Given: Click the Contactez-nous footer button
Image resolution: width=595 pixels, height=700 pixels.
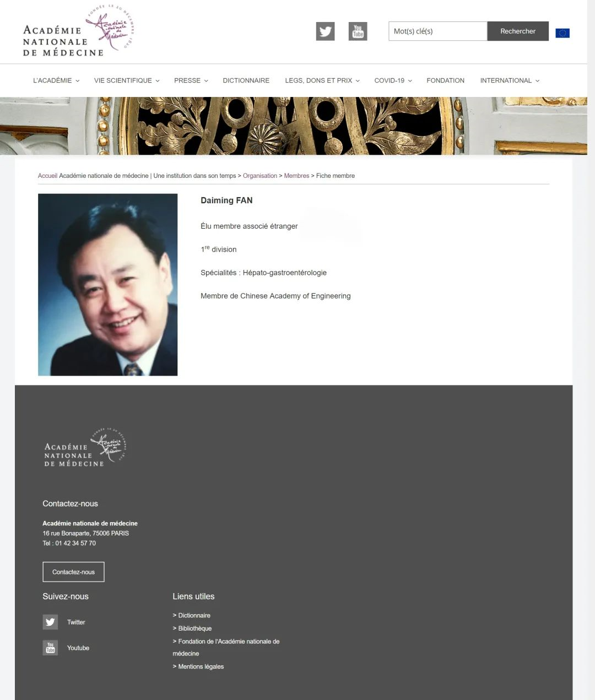Looking at the screenshot, I should pyautogui.click(x=73, y=572).
